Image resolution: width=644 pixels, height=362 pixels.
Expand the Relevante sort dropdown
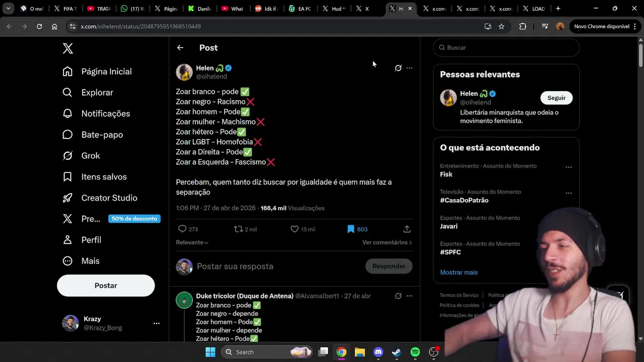[x=192, y=242]
